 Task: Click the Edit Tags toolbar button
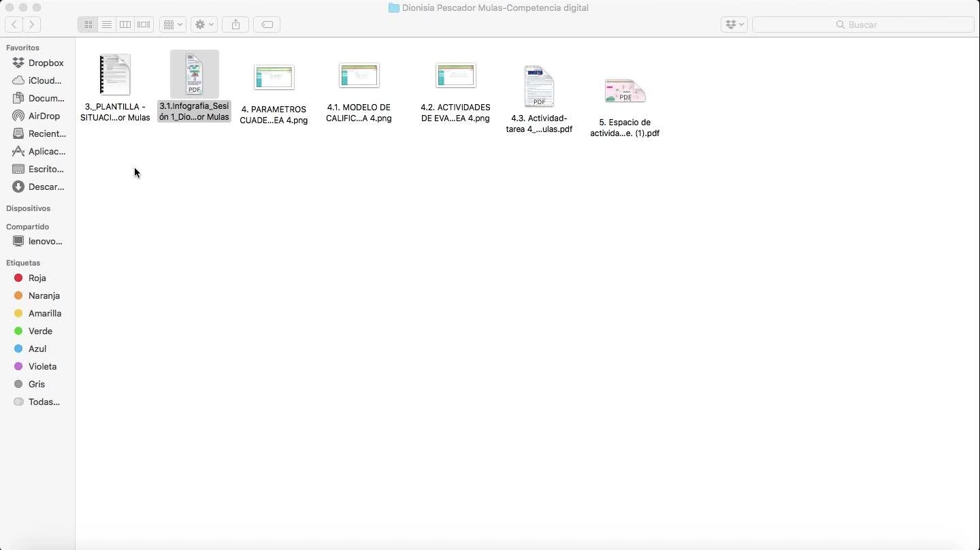(x=267, y=25)
